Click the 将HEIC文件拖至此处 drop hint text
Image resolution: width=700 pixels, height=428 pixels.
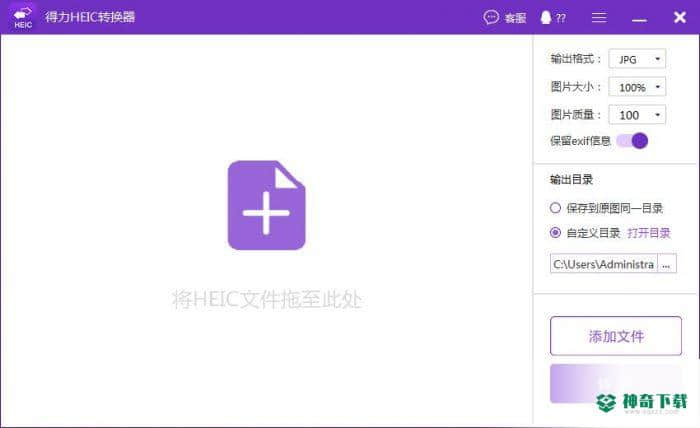pyautogui.click(x=267, y=299)
